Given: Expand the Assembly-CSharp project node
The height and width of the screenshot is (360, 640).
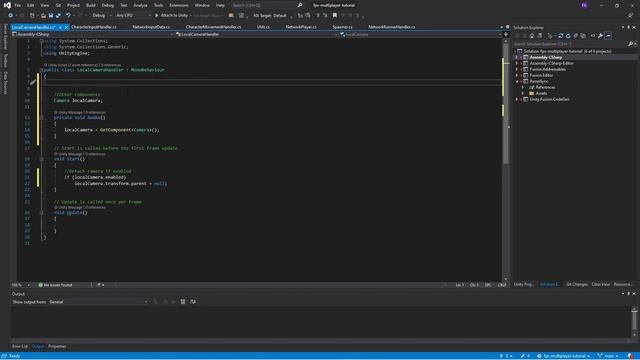Looking at the screenshot, I should click(517, 58).
